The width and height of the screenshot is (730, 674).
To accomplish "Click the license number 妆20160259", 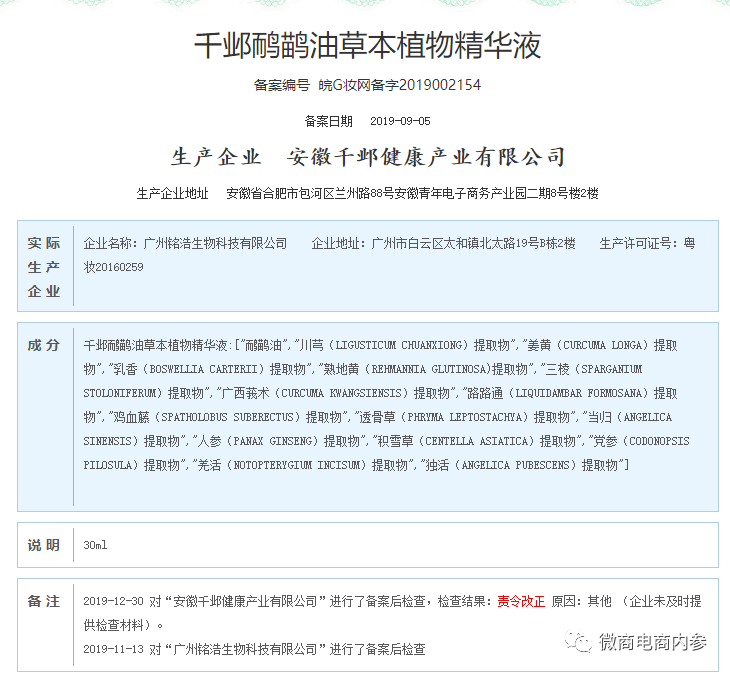I will [x=114, y=267].
